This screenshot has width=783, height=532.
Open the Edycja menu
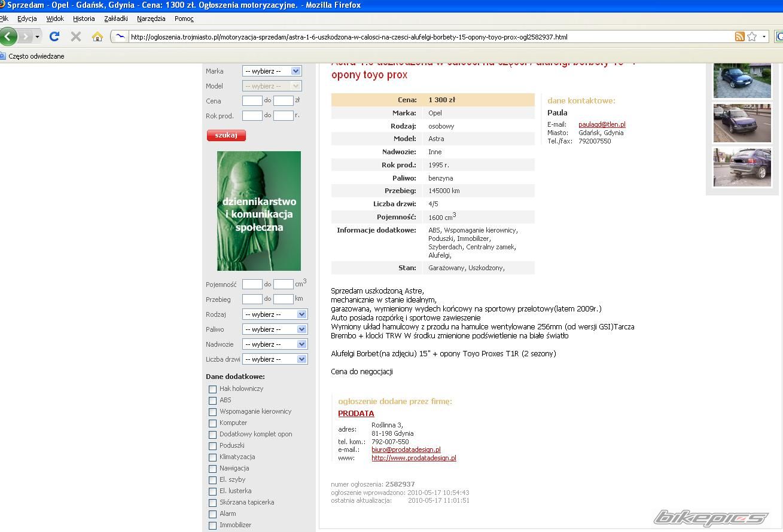point(27,19)
